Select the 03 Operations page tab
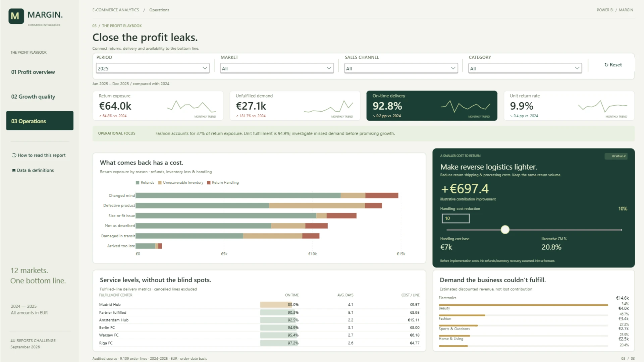The height and width of the screenshot is (362, 644). tap(40, 121)
